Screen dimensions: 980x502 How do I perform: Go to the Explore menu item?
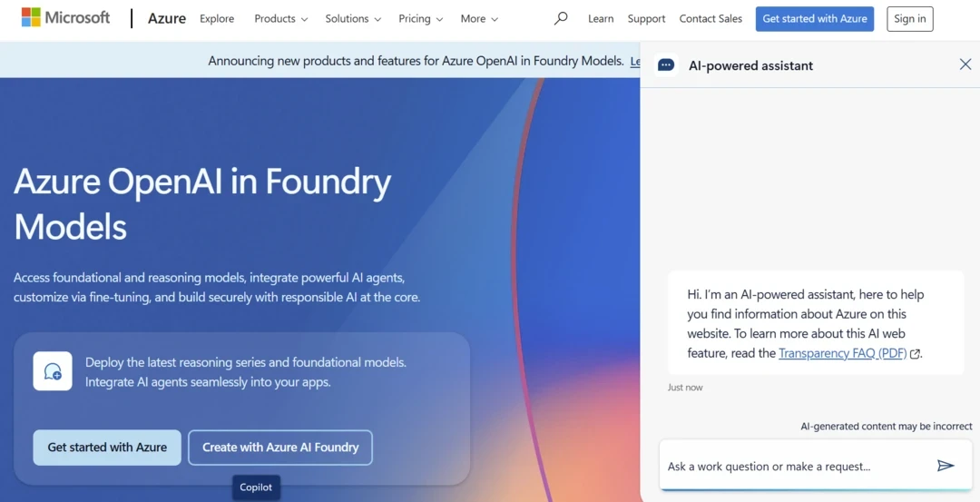click(217, 18)
